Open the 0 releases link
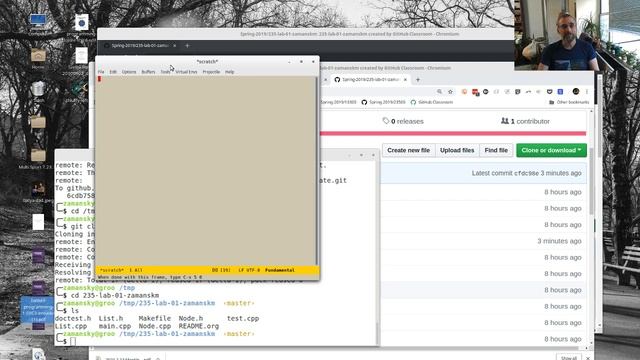640x360 pixels. pyautogui.click(x=403, y=121)
